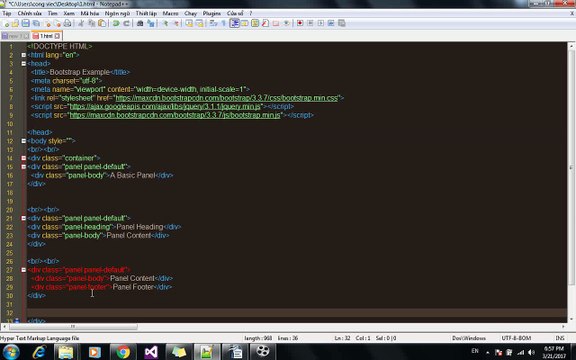
Task: Open Find with the binoculars icon
Action: (140, 24)
